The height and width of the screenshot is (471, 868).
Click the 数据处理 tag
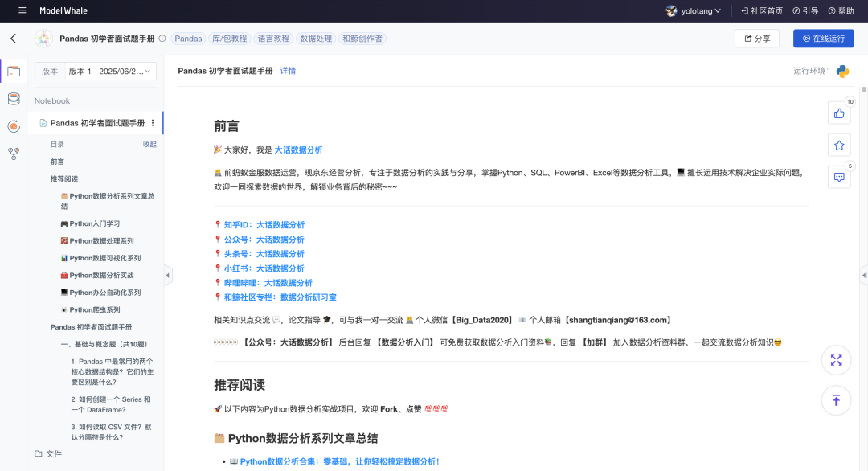(316, 39)
